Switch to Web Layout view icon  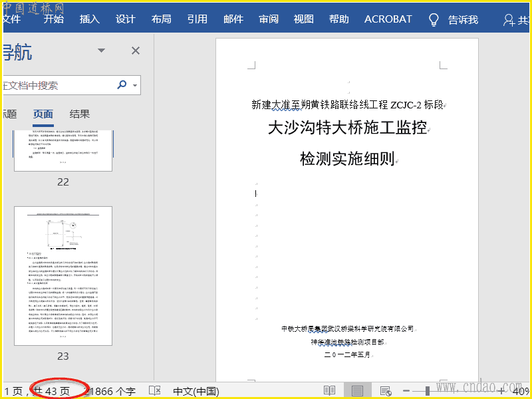click(386, 391)
